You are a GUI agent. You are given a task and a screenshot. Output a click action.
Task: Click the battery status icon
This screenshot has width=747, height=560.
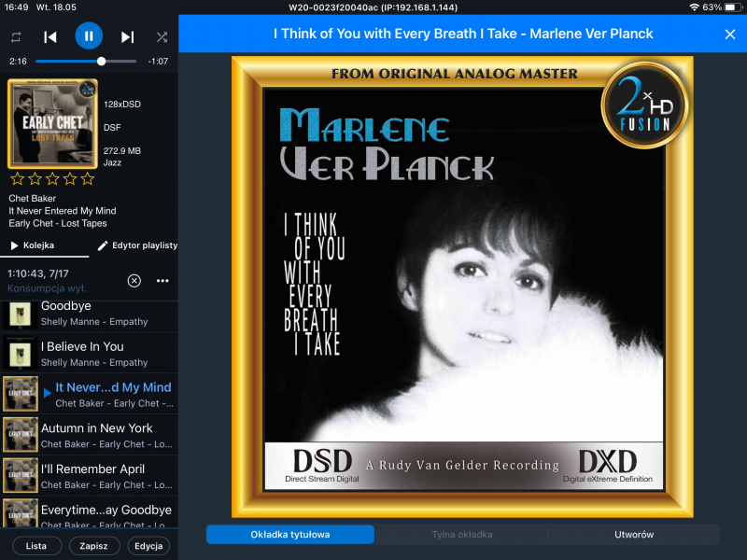coord(732,7)
